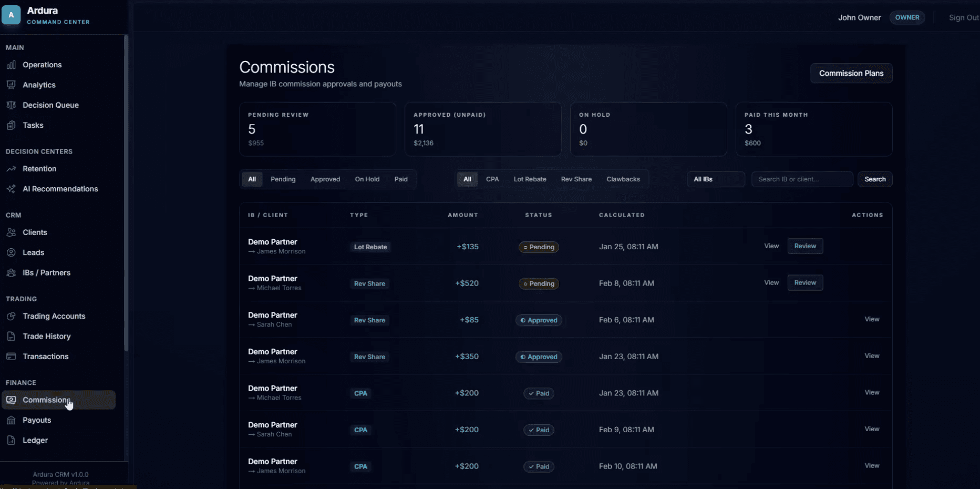Select the On Hold status tab
Viewport: 980px width, 489px height.
[x=367, y=179]
